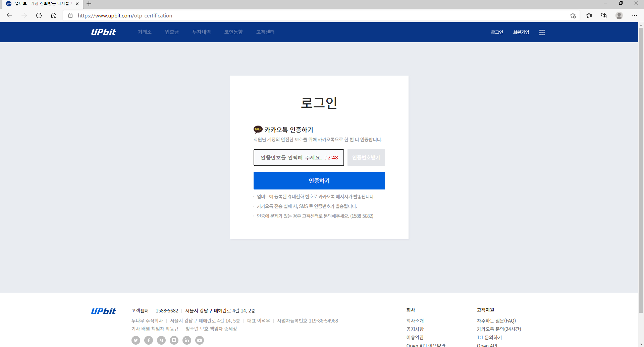Open 코인동향 menu in header
The height and width of the screenshot is (347, 644).
tap(233, 32)
